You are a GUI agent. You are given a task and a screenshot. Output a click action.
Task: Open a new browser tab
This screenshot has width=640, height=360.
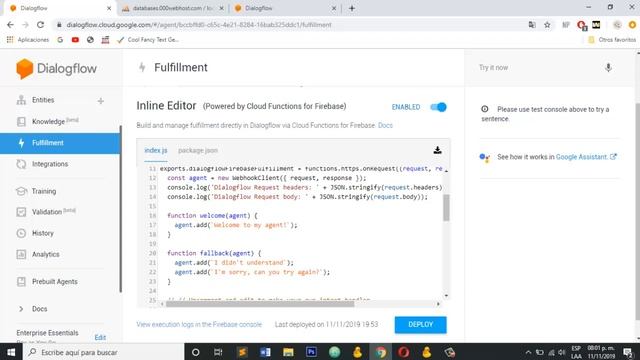coord(352,8)
